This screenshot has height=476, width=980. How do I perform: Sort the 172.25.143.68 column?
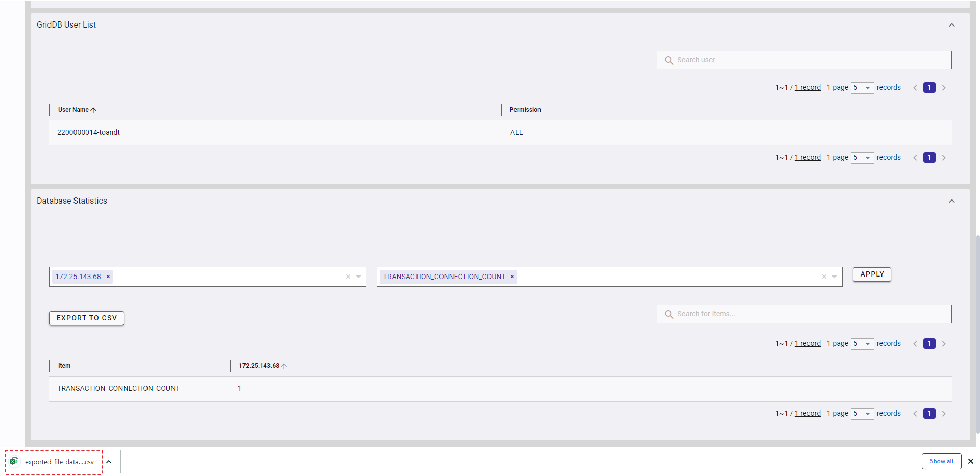(284, 366)
